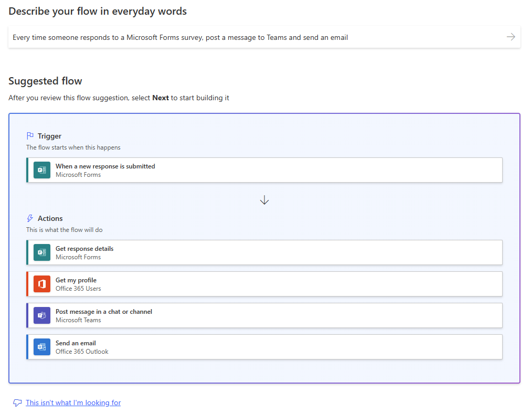
Task: Click the "Suggested flow" heading
Action: point(45,81)
